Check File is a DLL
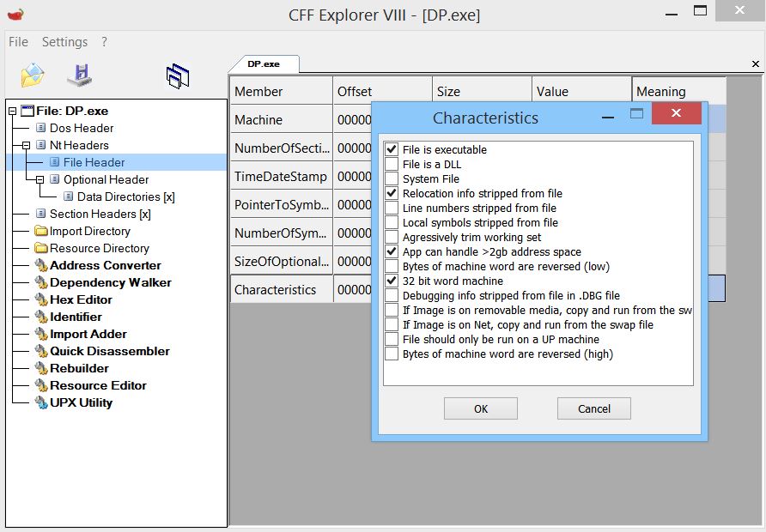766x532 pixels. pyautogui.click(x=392, y=164)
